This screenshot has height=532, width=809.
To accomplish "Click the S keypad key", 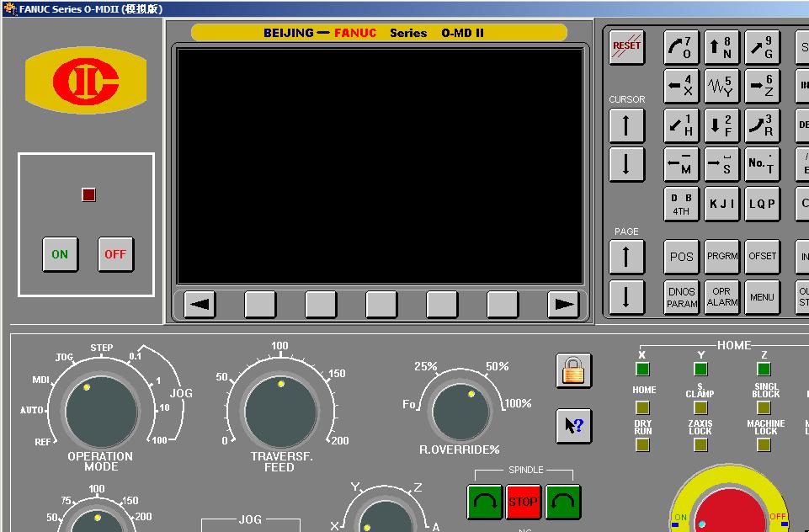I will [x=721, y=164].
